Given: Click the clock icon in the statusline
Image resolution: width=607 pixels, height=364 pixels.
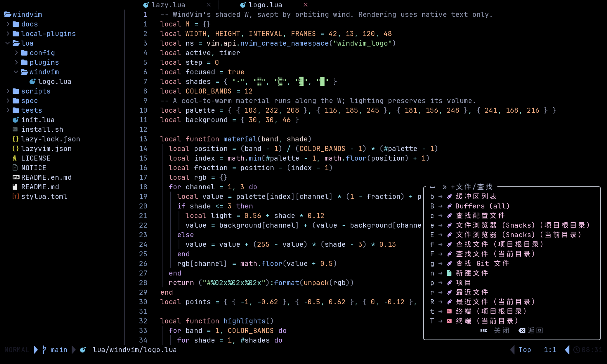Looking at the screenshot, I should (577, 350).
